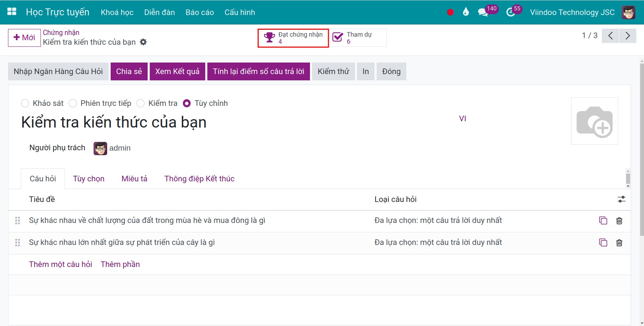Open the user avatar menu in navbar
Image resolution: width=644 pixels, height=326 pixels.
click(x=628, y=12)
